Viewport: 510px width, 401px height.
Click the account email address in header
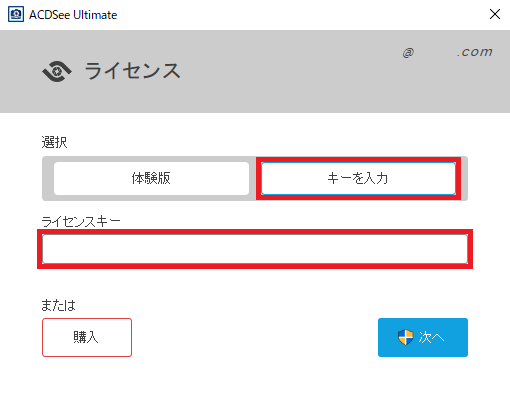tap(447, 52)
